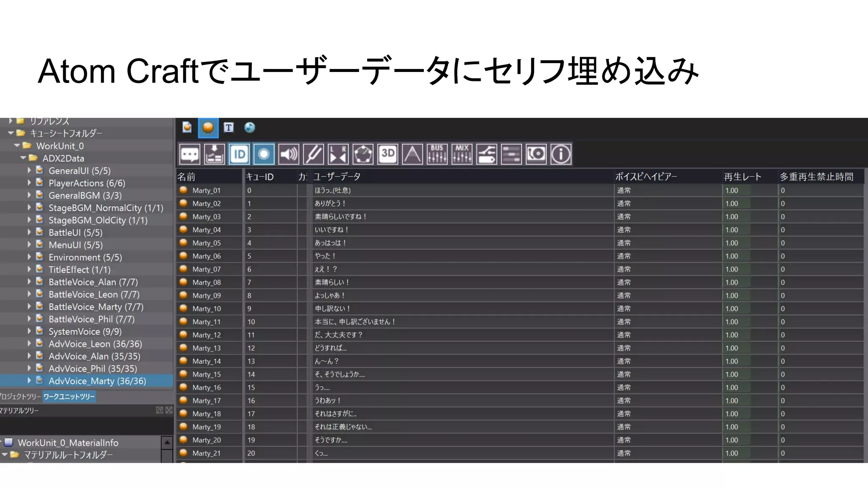Viewport: 868px width, 488px height.
Task: Sort by the 名前 column header
Action: click(x=210, y=177)
